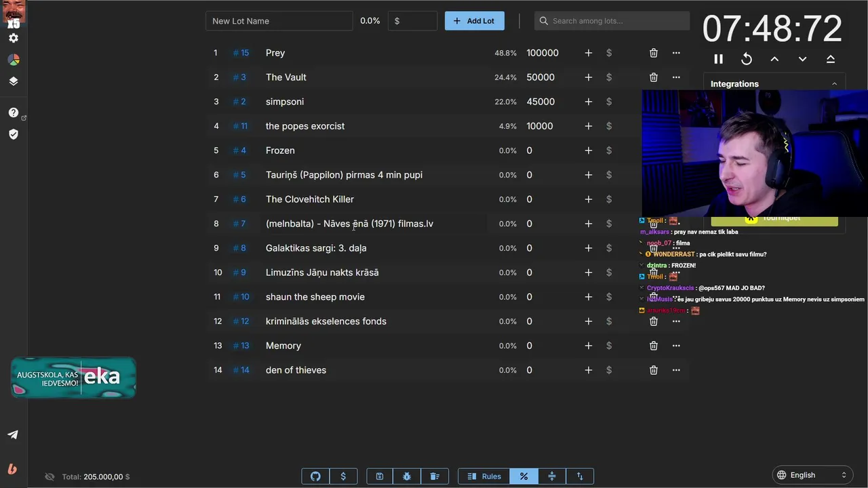The width and height of the screenshot is (868, 488).
Task: Reset the timer with circular arrow
Action: pos(747,59)
